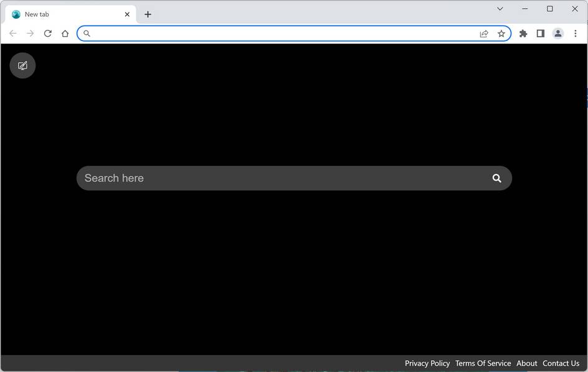The image size is (588, 372).
Task: Bookmark this page with the star
Action: coord(502,34)
